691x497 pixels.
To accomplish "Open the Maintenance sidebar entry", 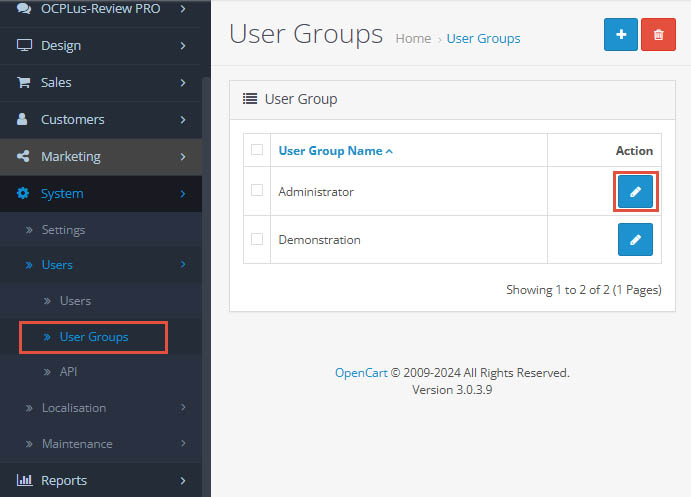I will pyautogui.click(x=101, y=444).
